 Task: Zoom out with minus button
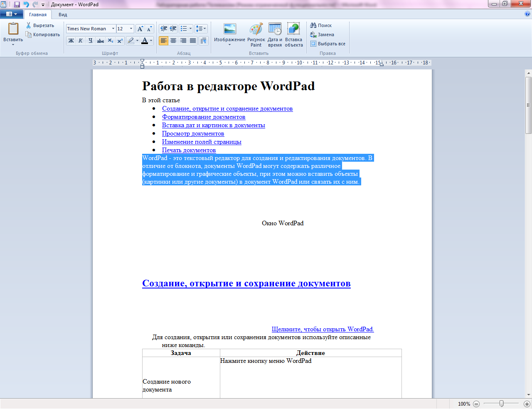coord(476,404)
